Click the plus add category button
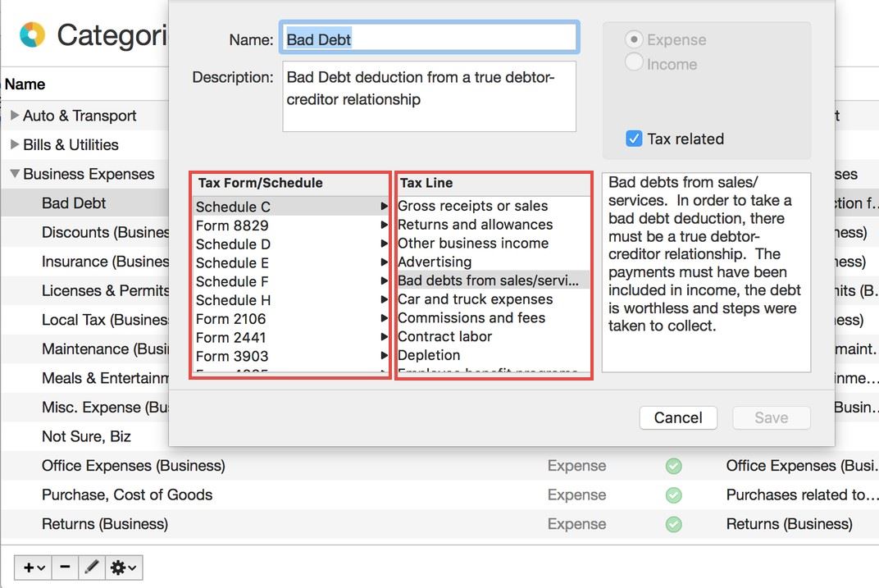Image resolution: width=879 pixels, height=588 pixels. pos(33,567)
